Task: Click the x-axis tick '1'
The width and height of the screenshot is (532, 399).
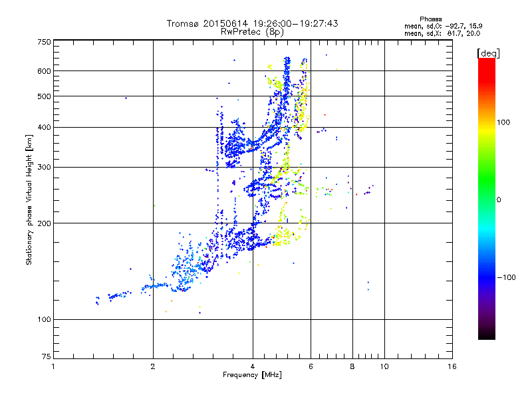Action: coord(53,366)
